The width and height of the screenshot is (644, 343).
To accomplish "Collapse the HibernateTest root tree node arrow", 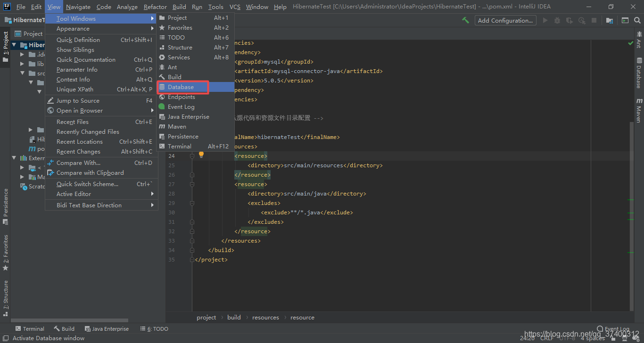I will [x=14, y=45].
